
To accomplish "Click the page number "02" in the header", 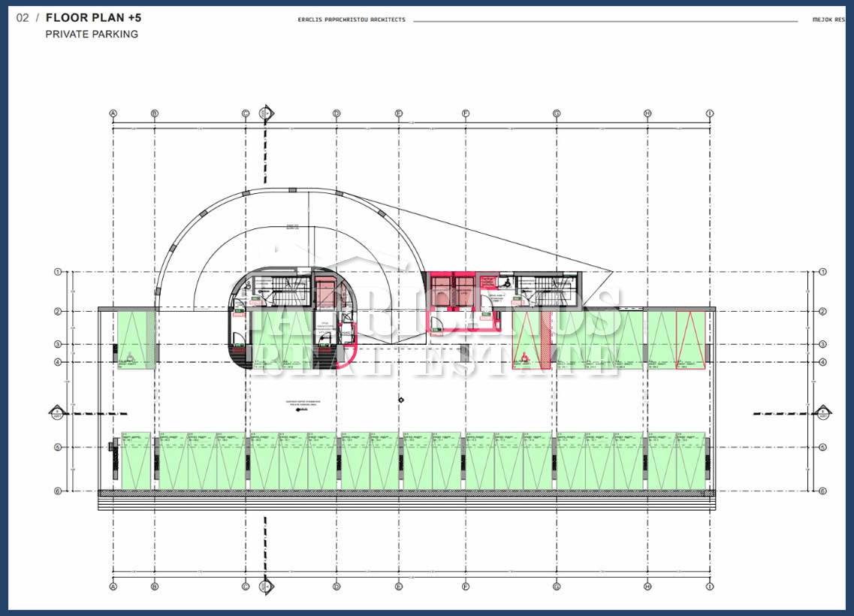I will 23,17.
